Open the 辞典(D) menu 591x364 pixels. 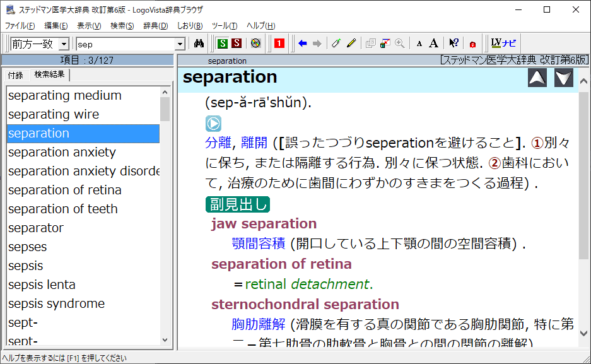pos(155,26)
